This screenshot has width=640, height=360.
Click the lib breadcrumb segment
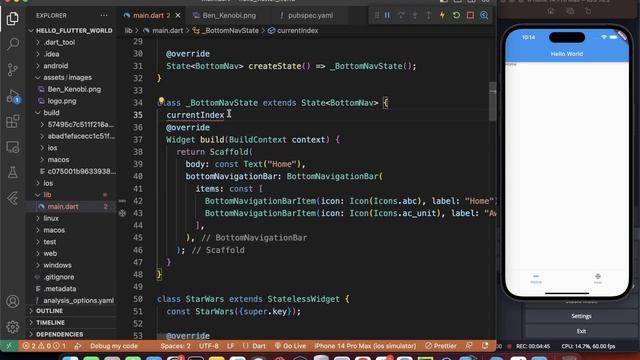[x=129, y=31]
